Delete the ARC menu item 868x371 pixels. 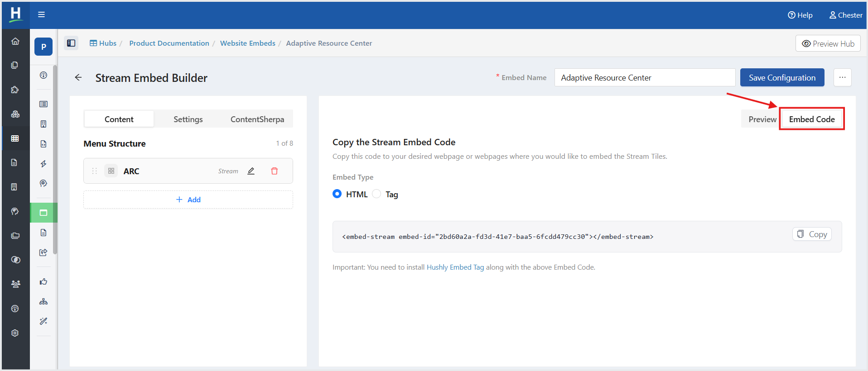(x=275, y=171)
